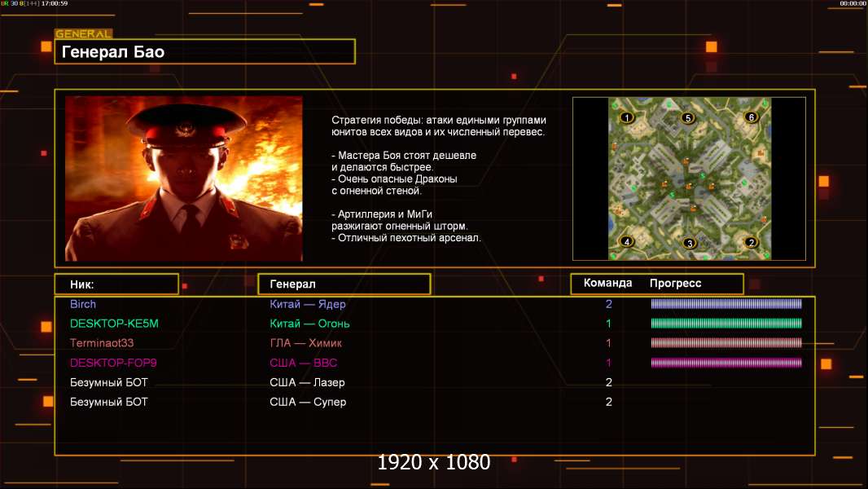Screen dimensions: 868x489
Task: Select the Генерал Бао title field
Action: 205,51
